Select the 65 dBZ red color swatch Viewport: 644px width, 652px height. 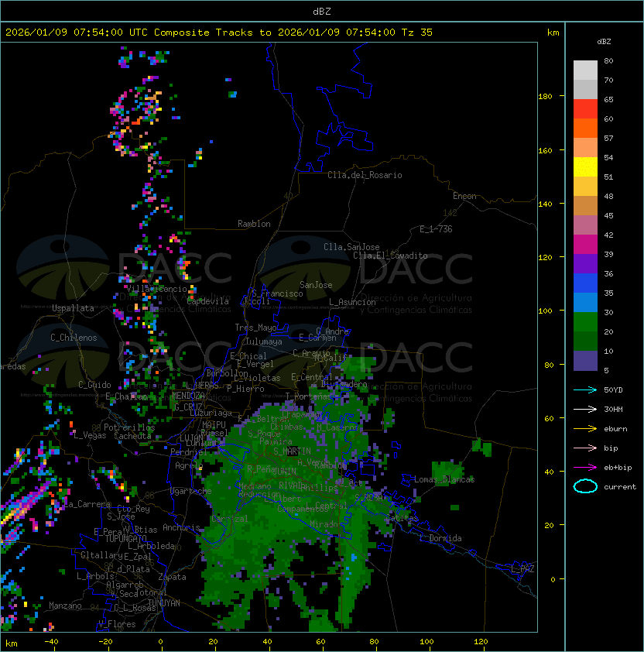tap(585, 109)
